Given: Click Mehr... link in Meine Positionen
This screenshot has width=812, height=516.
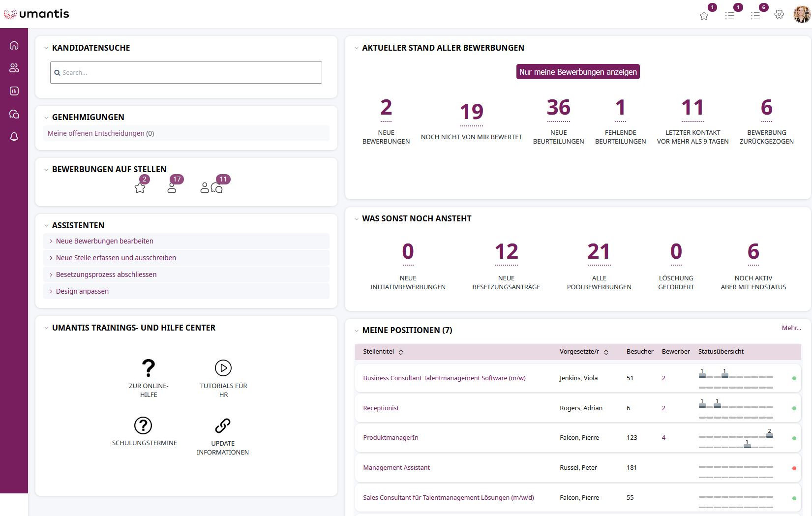Looking at the screenshot, I should pyautogui.click(x=791, y=328).
